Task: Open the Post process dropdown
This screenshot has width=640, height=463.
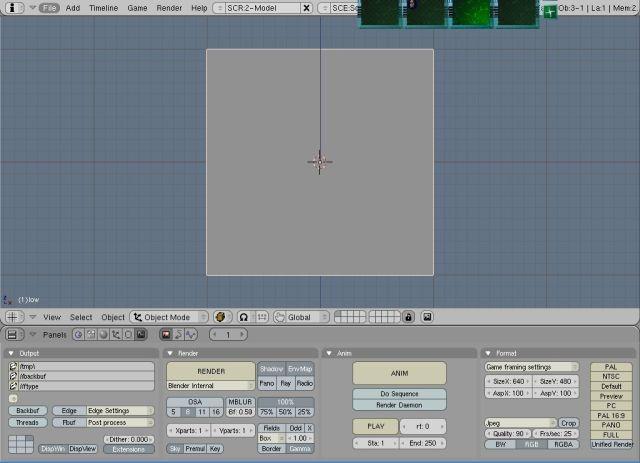Action: [120, 422]
